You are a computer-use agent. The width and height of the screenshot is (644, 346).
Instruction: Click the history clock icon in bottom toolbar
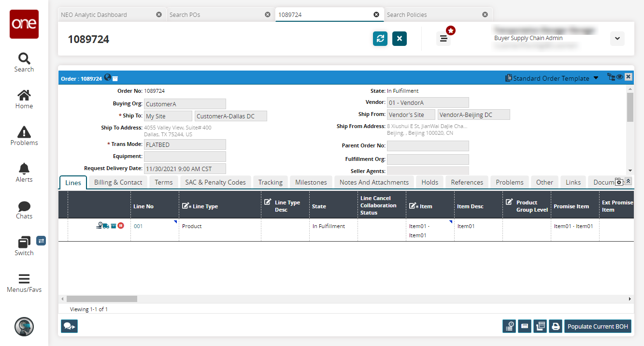(x=509, y=327)
